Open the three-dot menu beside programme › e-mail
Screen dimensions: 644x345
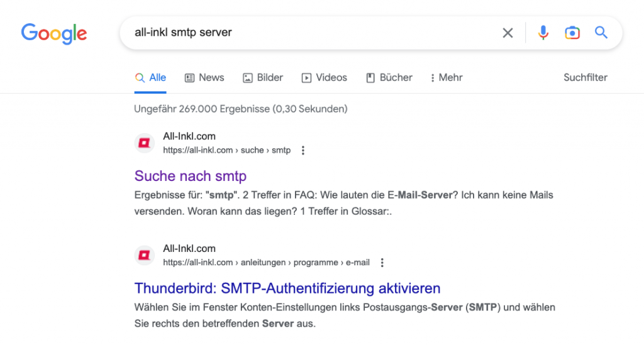tap(382, 263)
